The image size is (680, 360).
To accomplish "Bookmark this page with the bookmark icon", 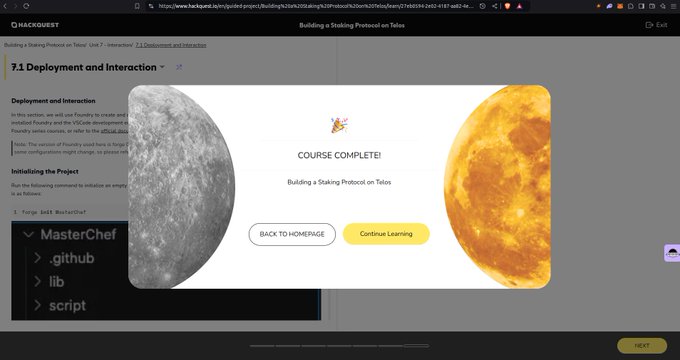I will [137, 6].
